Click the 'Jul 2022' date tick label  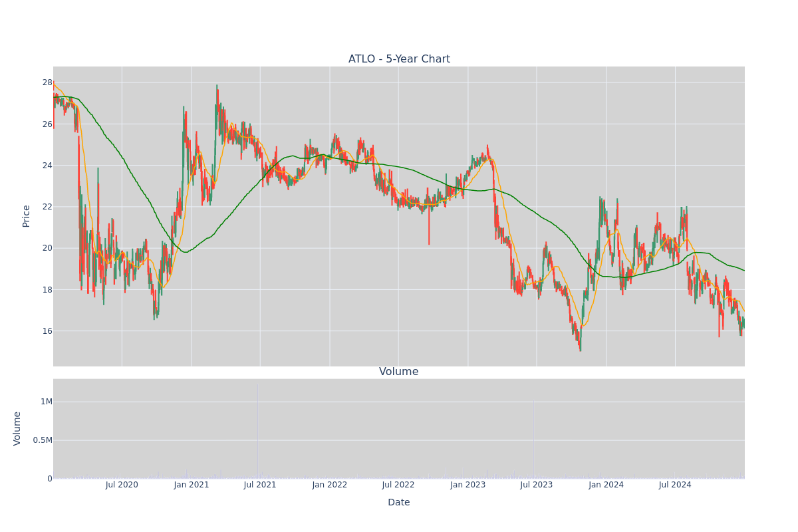tap(398, 485)
